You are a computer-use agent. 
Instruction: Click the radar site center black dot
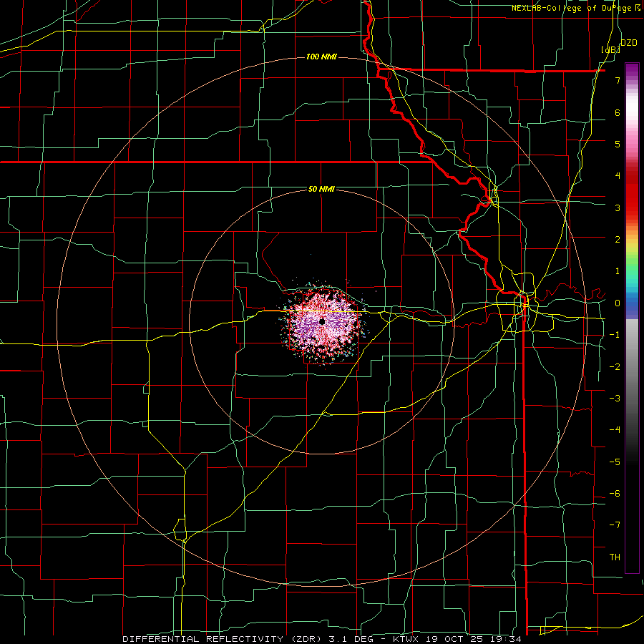322,321
